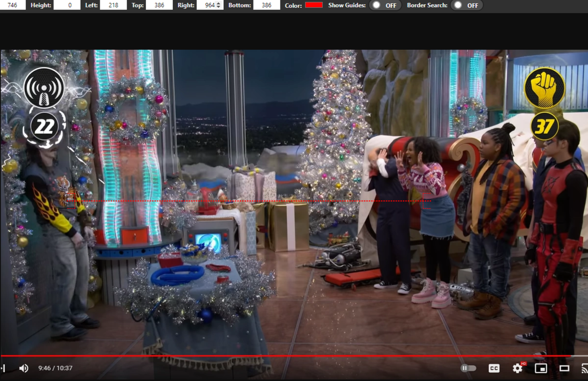This screenshot has width=588, height=381.
Task: Mute the video with the speaker icon
Action: pyautogui.click(x=23, y=368)
